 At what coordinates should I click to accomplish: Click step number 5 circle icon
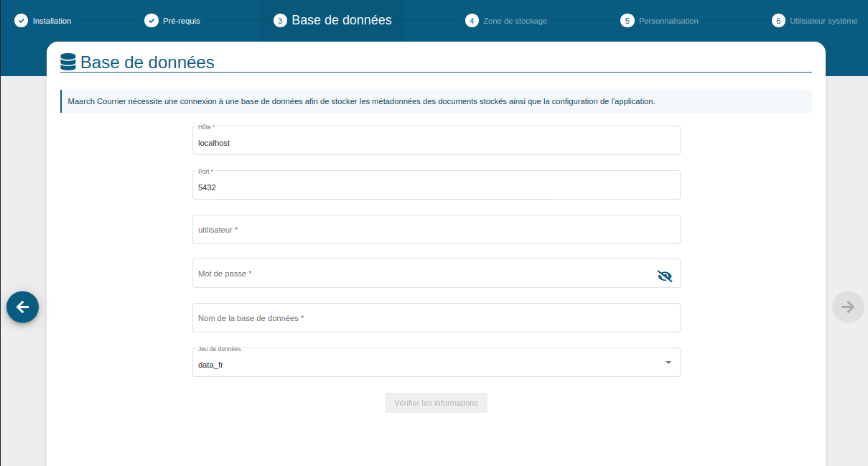[x=627, y=21]
